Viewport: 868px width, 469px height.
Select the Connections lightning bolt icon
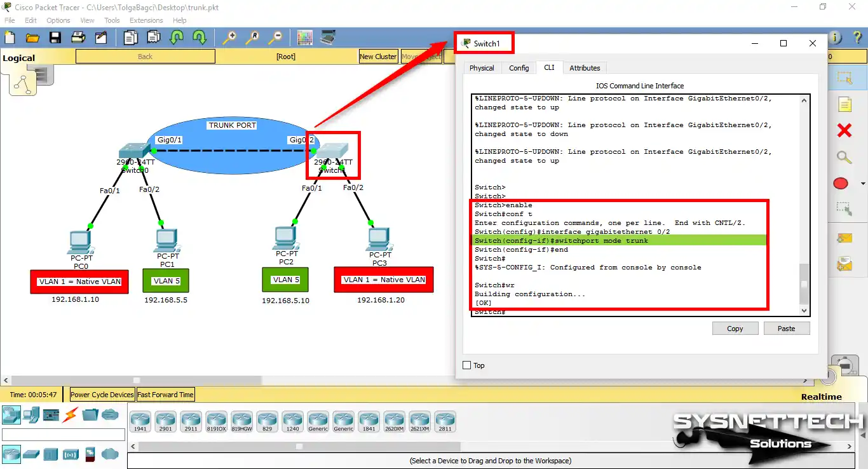pyautogui.click(x=71, y=416)
